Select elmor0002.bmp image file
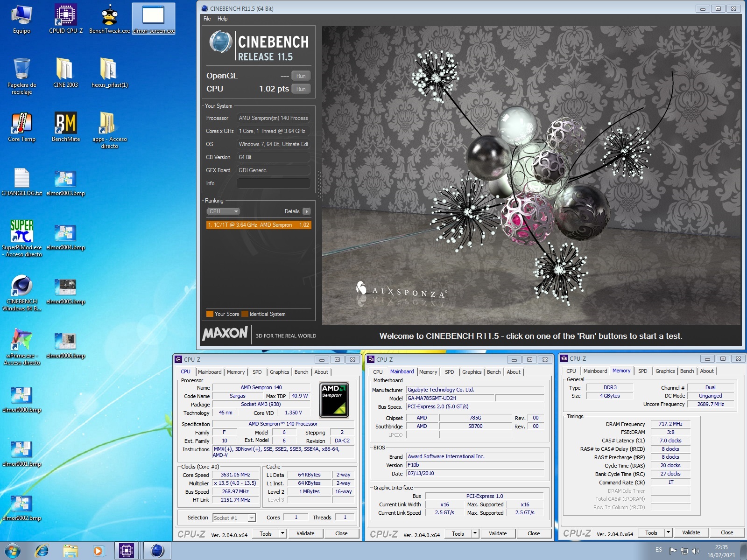The image size is (747, 560). coord(21,506)
